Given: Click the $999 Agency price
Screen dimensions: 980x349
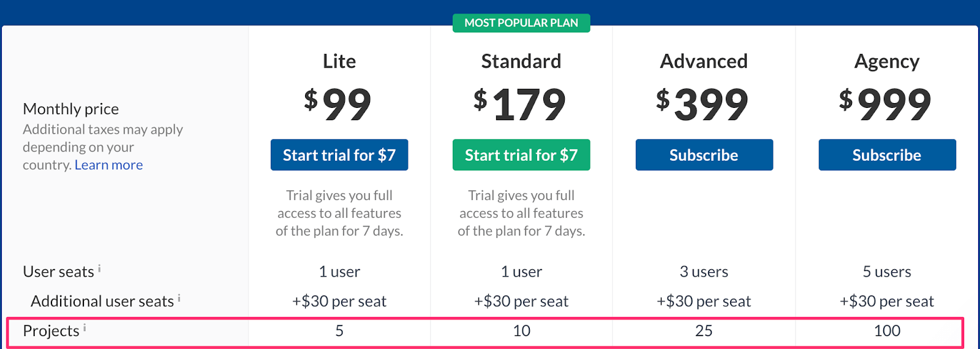Looking at the screenshot, I should coord(886,104).
